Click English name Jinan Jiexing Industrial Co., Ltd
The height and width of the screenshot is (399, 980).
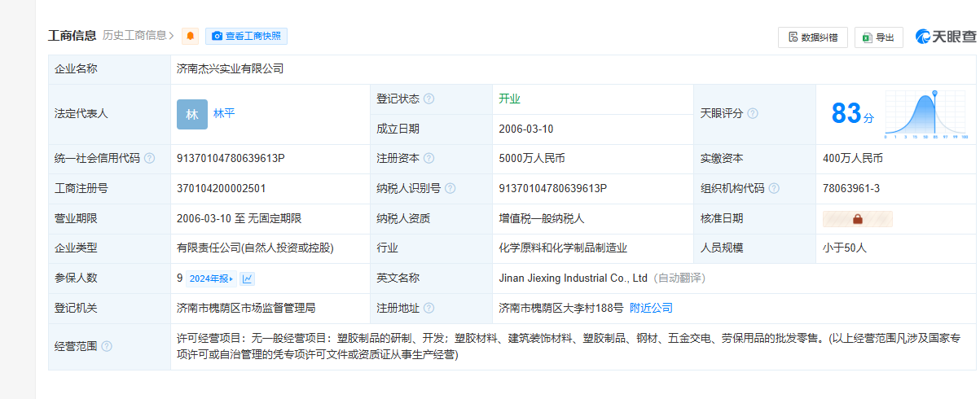tap(573, 278)
